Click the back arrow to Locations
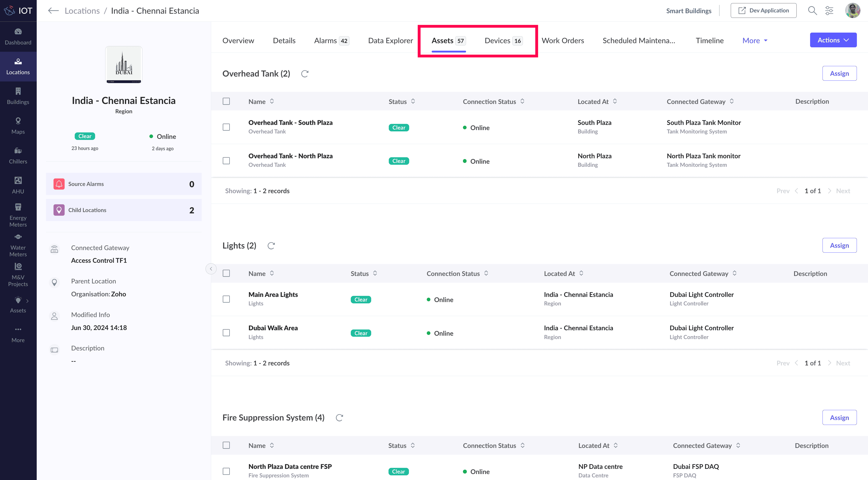 click(x=53, y=10)
